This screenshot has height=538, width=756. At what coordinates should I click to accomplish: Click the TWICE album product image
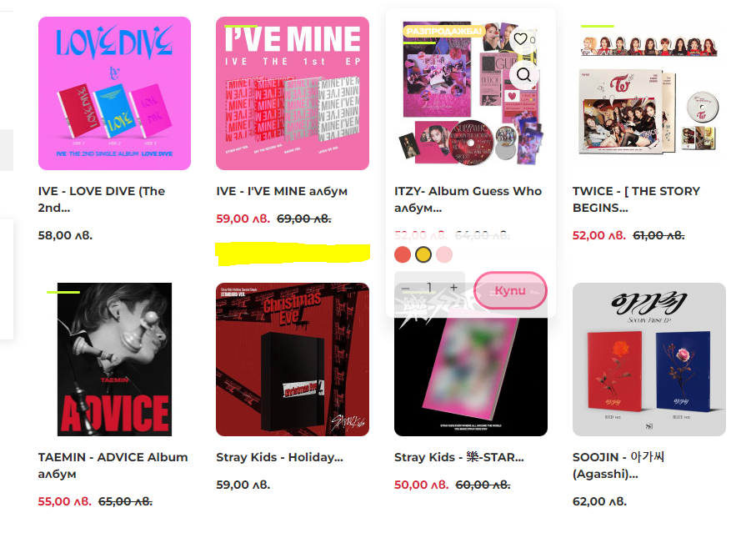click(x=649, y=93)
